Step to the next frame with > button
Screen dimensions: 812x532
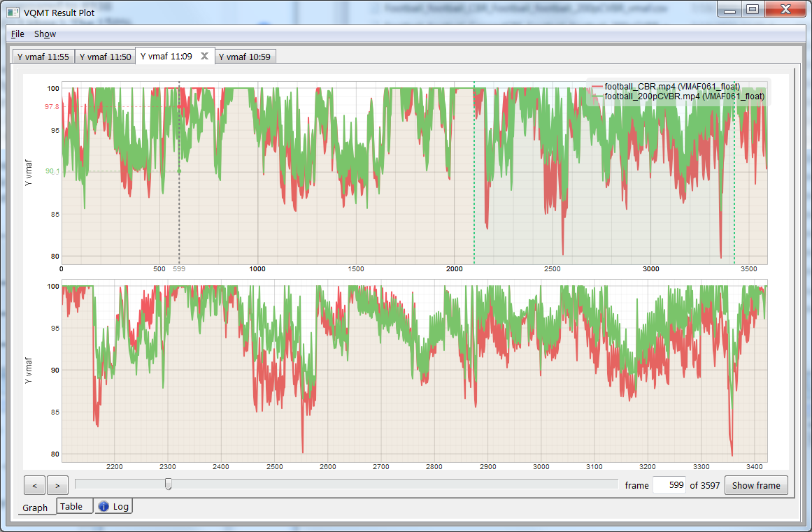click(57, 485)
